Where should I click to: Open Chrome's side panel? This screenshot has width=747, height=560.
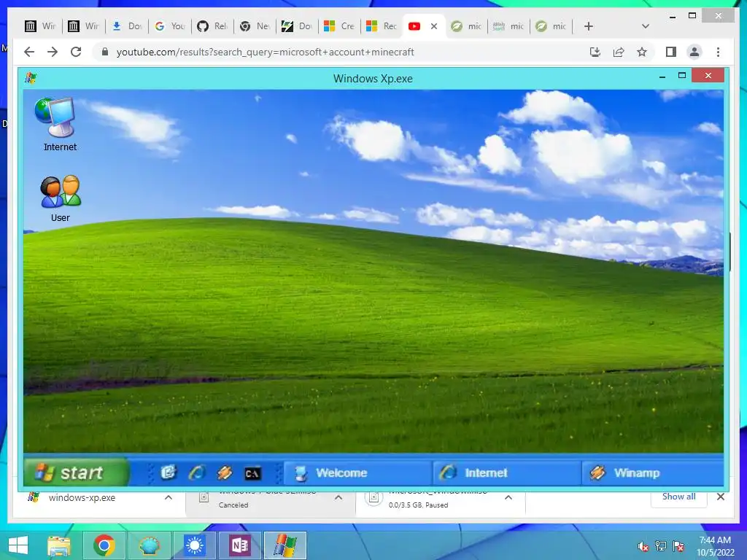tap(671, 52)
